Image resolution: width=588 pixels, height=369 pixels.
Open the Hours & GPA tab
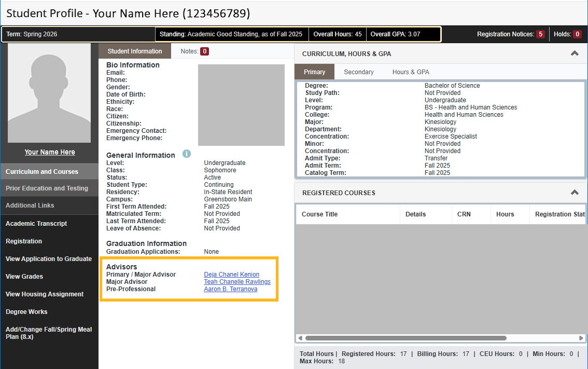411,72
